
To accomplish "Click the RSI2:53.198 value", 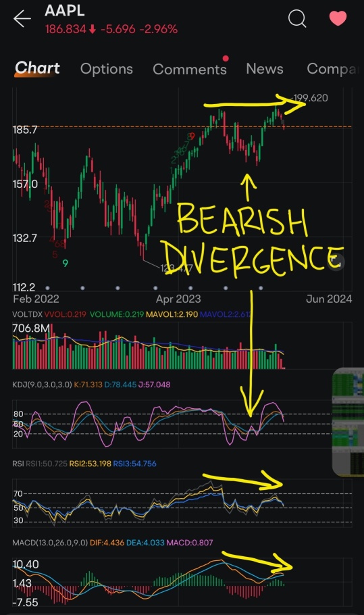I will [x=90, y=464].
